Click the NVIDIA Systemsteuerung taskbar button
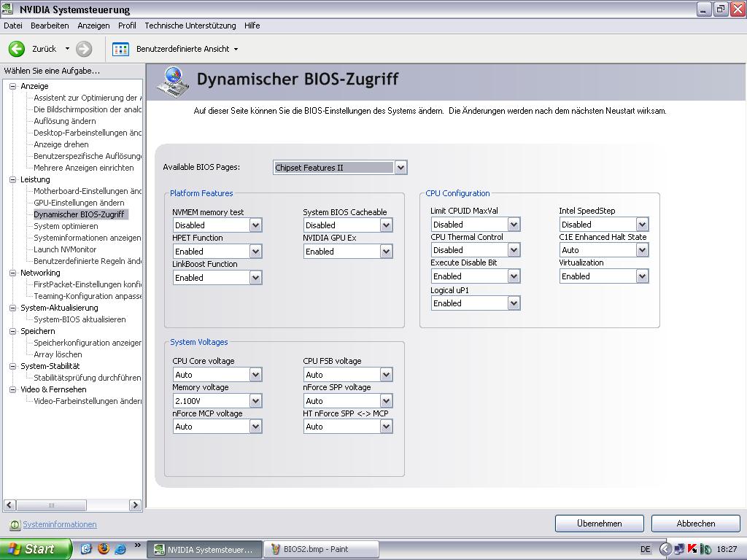Viewport: 747px width, 560px height. [204, 550]
